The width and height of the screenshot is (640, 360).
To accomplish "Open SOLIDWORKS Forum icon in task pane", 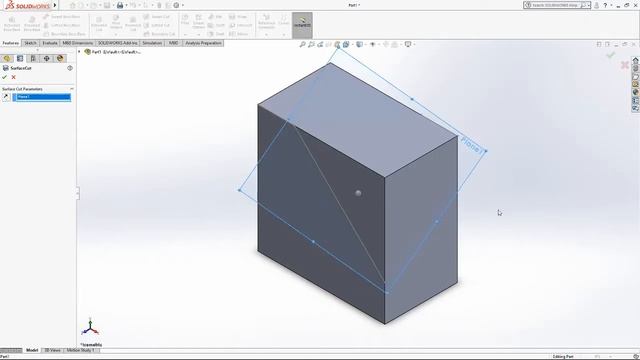I will (636, 108).
